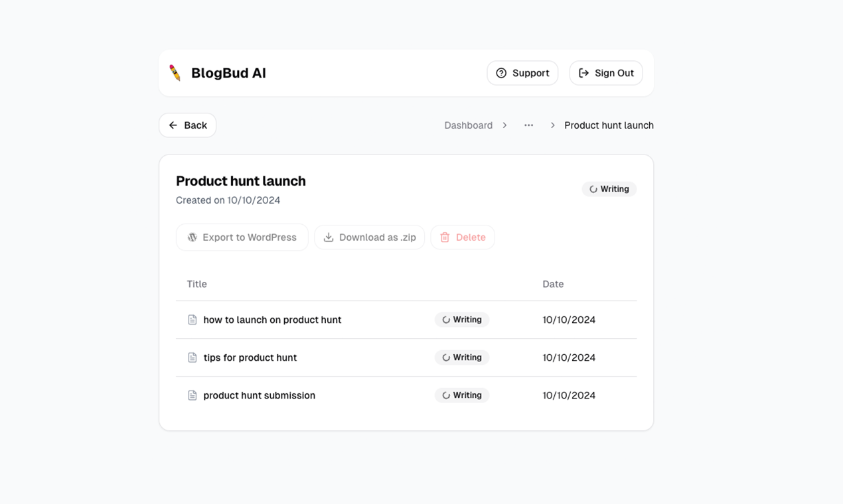Image resolution: width=843 pixels, height=504 pixels.
Task: Click the chevron after Dashboard in the breadcrumb
Action: (x=504, y=125)
